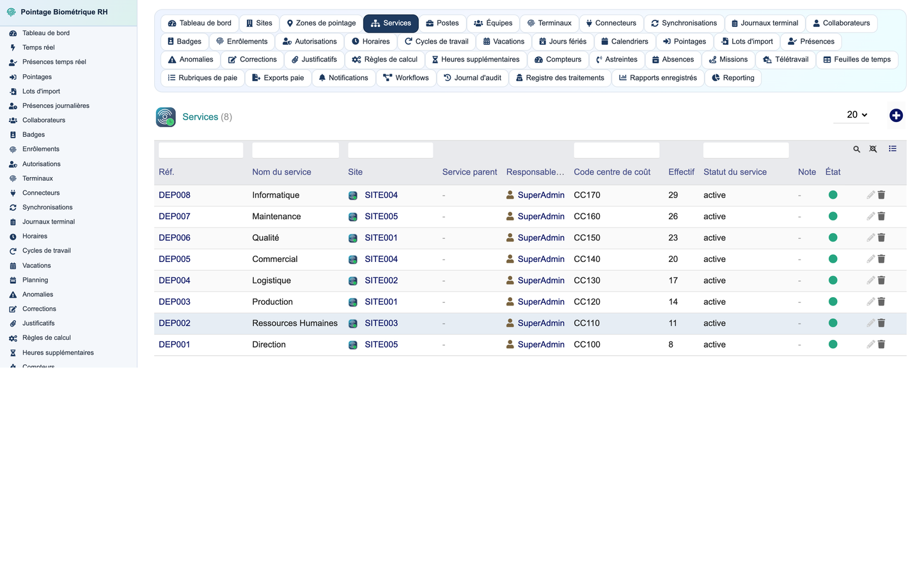924x577 pixels.
Task: Click cost center code CC170 cell
Action: pos(587,195)
